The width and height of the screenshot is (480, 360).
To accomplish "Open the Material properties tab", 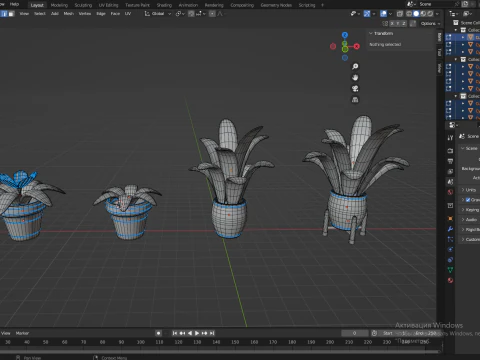I will click(x=450, y=280).
